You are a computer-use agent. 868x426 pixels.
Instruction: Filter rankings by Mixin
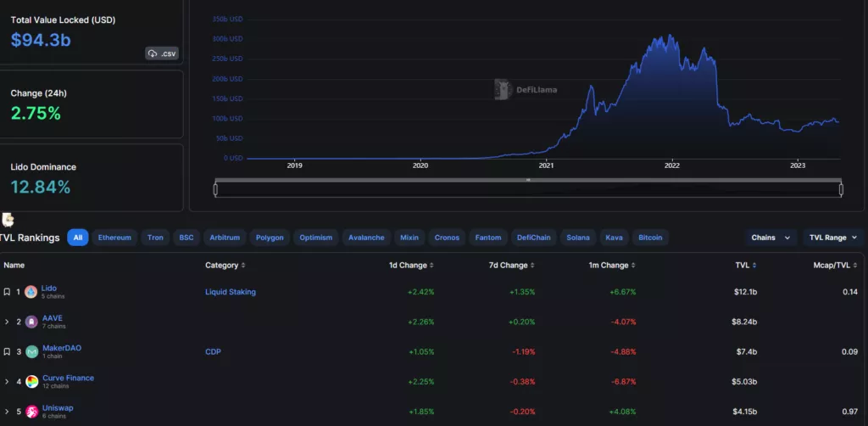coord(409,238)
